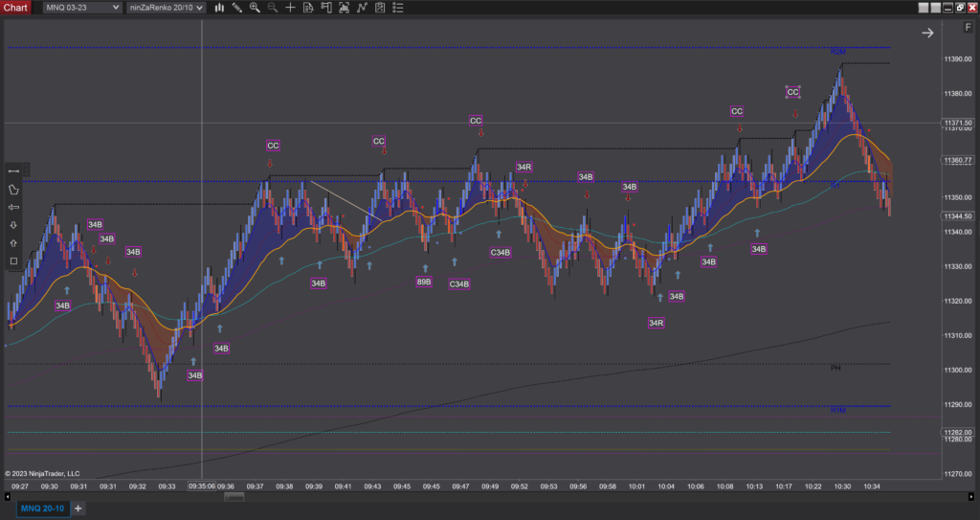
Task: Add a new tab with plus button
Action: point(78,509)
